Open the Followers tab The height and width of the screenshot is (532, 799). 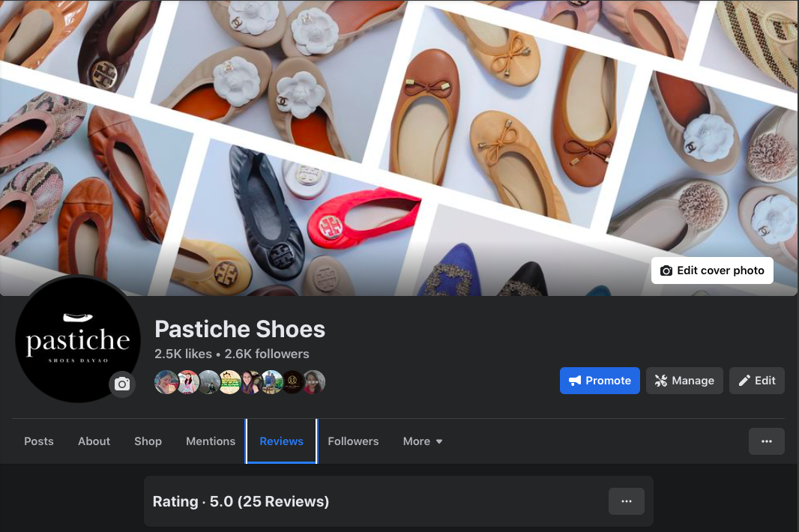353,441
